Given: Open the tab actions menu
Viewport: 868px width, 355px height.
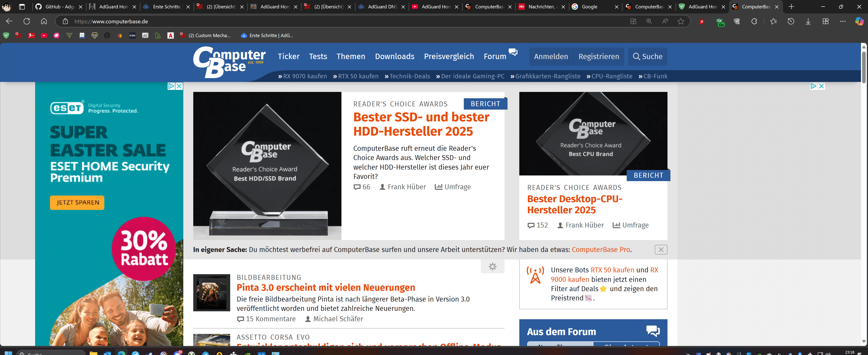Looking at the screenshot, I should pos(22,7).
